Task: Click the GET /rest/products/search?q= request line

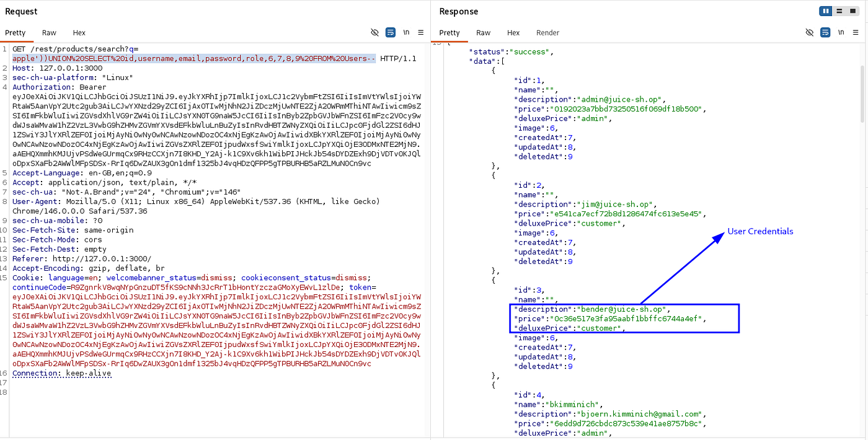Action: pyautogui.click(x=75, y=49)
